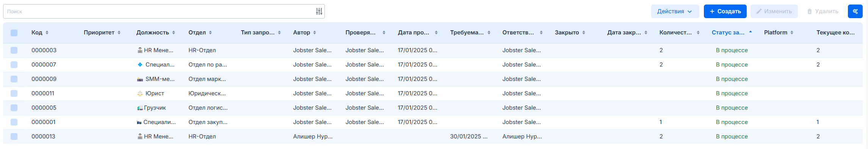
Task: Click HR manager icon in row 0000003
Action: pos(140,50)
